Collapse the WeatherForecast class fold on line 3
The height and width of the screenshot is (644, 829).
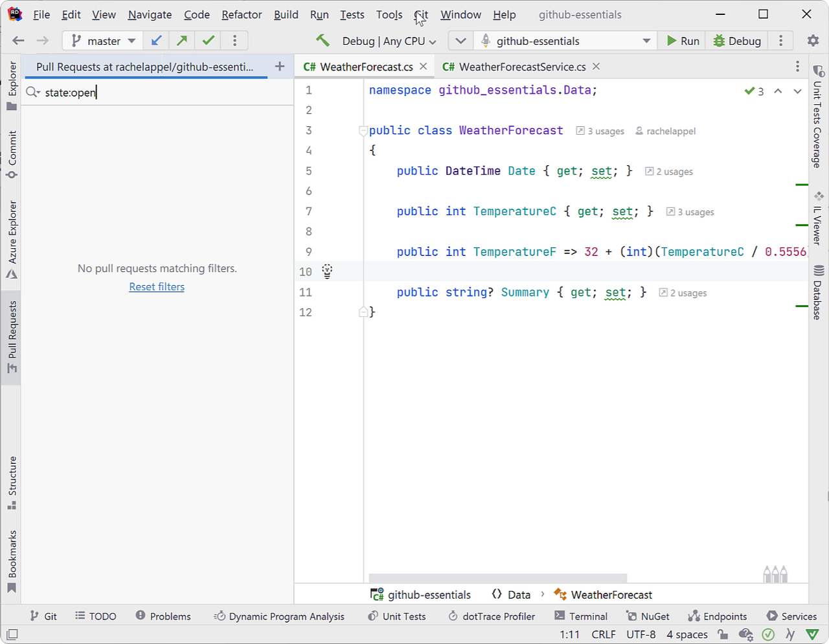363,131
